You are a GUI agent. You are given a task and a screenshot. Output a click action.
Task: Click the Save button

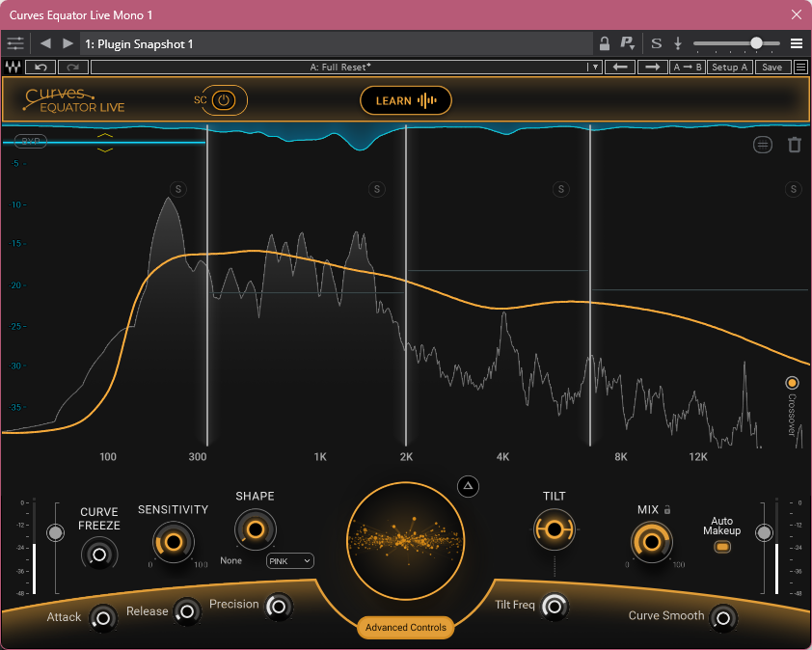pyautogui.click(x=772, y=67)
